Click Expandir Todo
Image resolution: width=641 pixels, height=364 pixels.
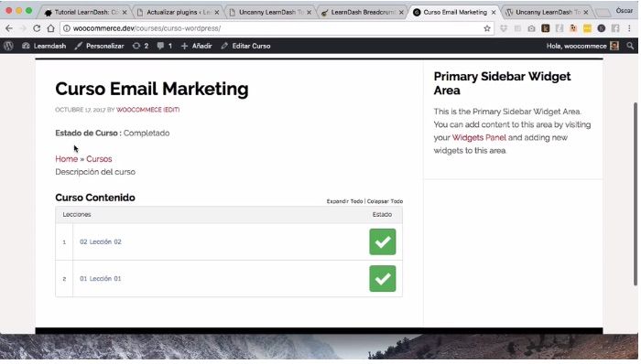point(344,201)
